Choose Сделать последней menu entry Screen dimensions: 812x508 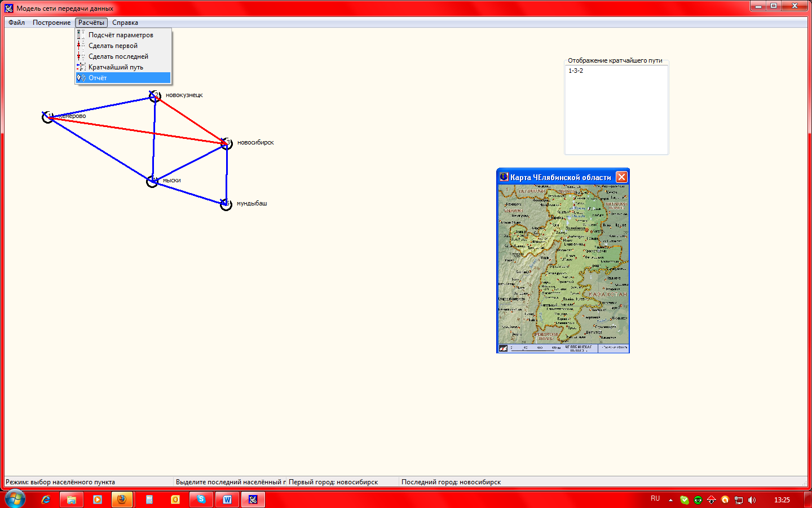pyautogui.click(x=123, y=56)
